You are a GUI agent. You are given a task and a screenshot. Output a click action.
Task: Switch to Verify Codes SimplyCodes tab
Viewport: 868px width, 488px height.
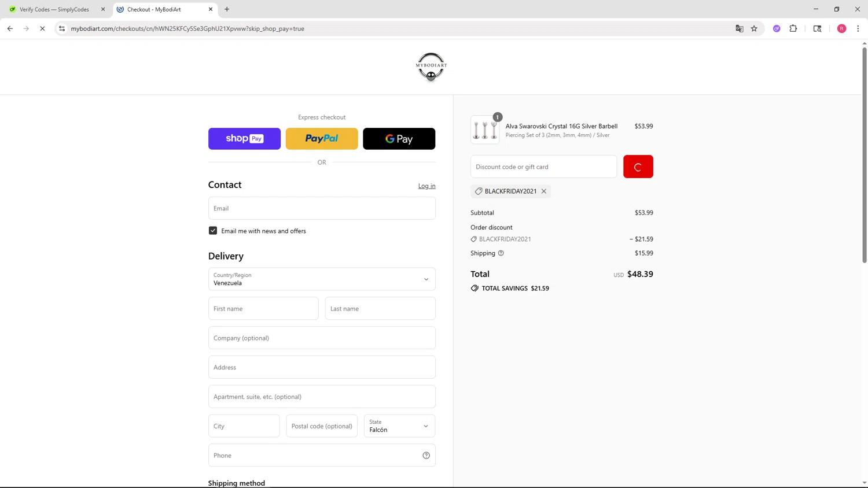(54, 9)
